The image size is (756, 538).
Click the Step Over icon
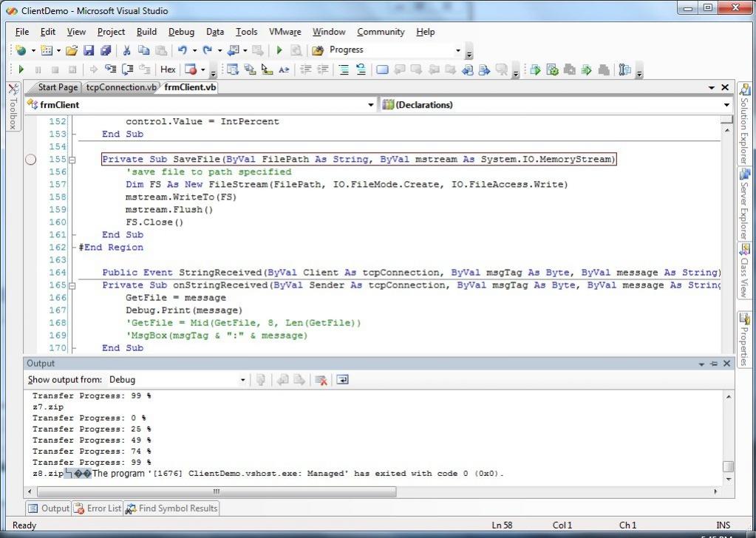(x=127, y=69)
